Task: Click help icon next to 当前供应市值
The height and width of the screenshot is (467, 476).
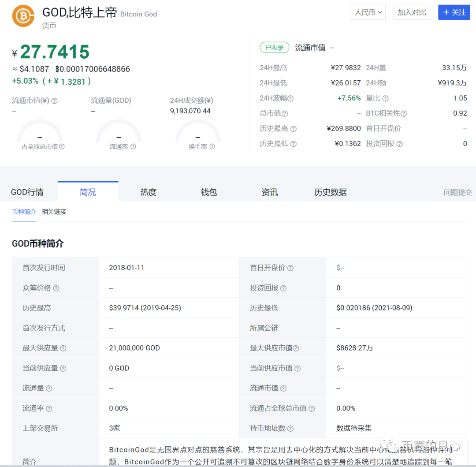Action: point(297,368)
